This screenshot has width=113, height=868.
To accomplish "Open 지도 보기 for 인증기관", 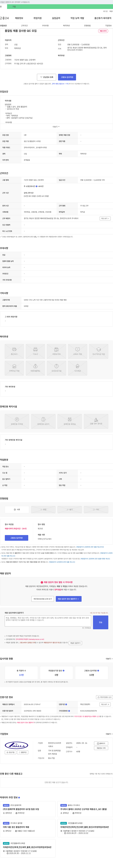I will 105,704.
